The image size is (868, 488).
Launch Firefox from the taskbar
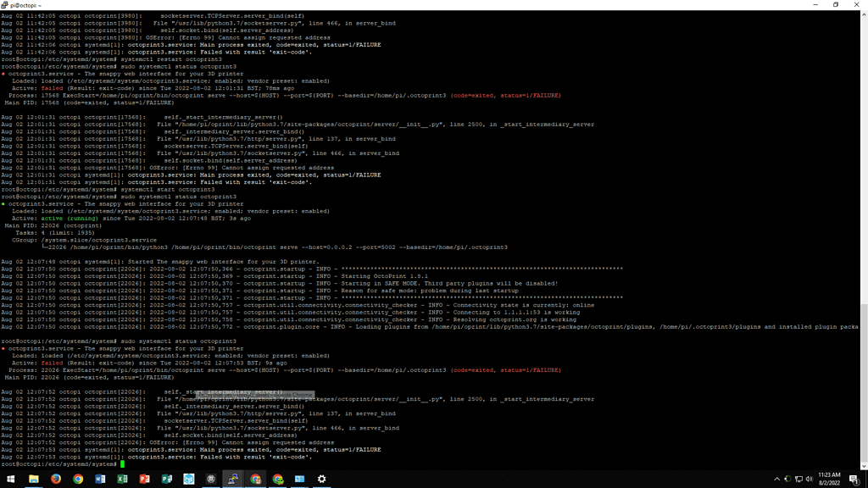pos(56,479)
